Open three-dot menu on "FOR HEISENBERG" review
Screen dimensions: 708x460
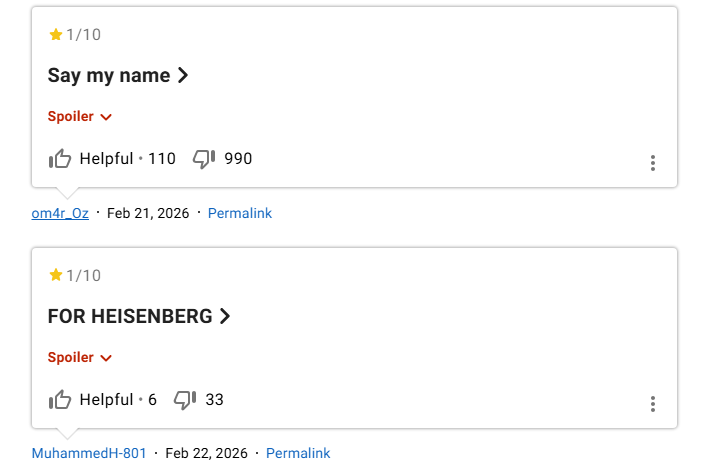click(653, 404)
